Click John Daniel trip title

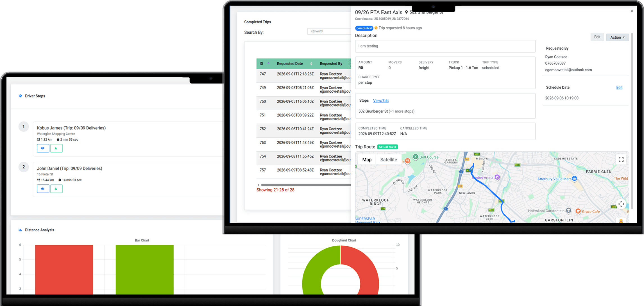[69, 168]
